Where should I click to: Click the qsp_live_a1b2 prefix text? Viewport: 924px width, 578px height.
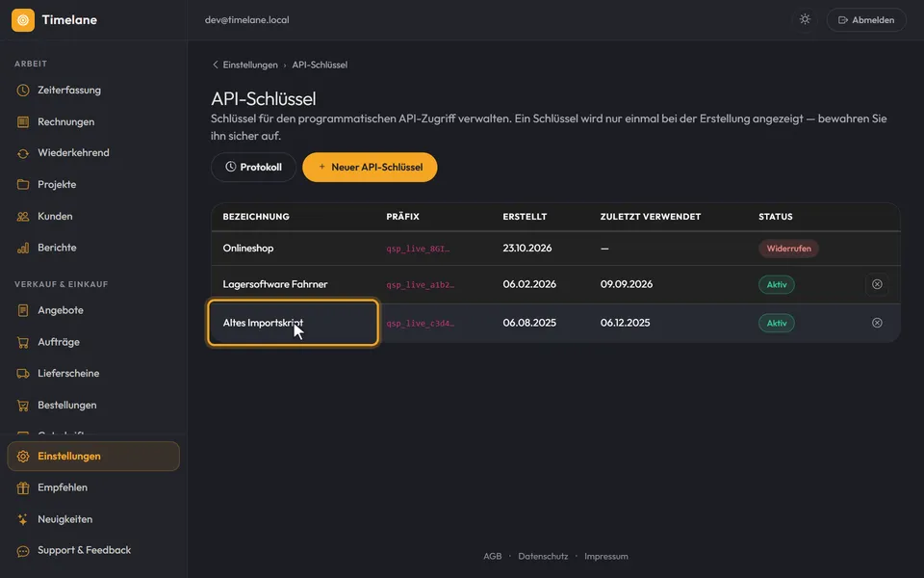(x=421, y=285)
